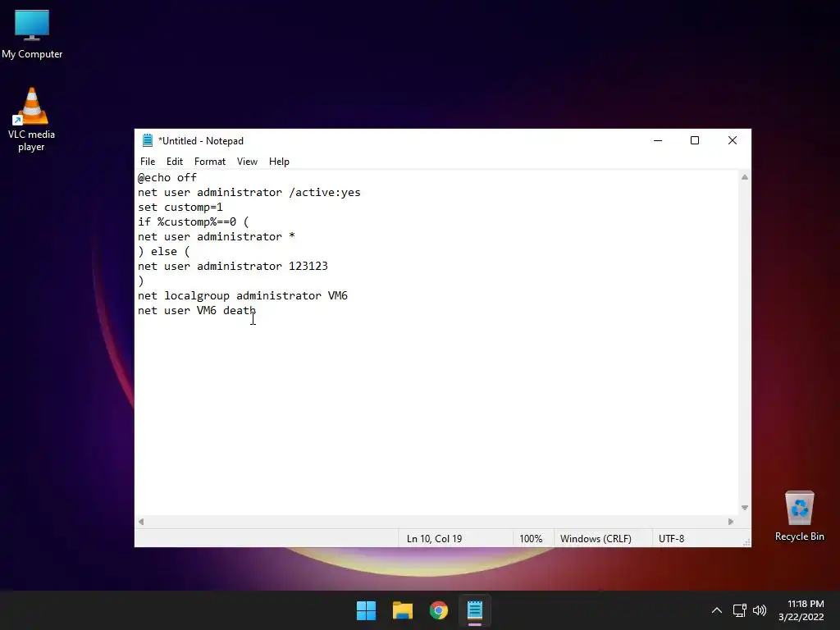Close the Untitled Notepad window
Screen dimensions: 840x630
733,140
